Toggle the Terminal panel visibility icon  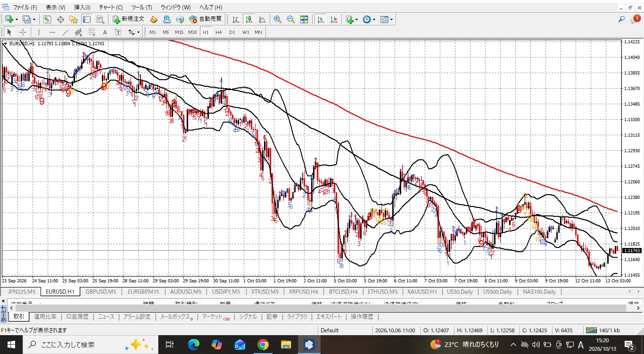87,19
